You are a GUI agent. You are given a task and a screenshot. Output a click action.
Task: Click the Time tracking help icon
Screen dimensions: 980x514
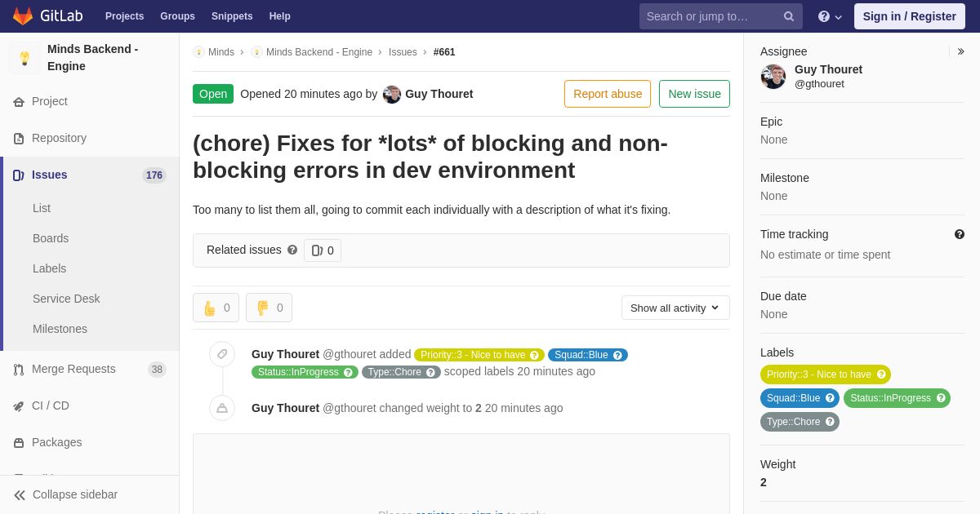960,234
